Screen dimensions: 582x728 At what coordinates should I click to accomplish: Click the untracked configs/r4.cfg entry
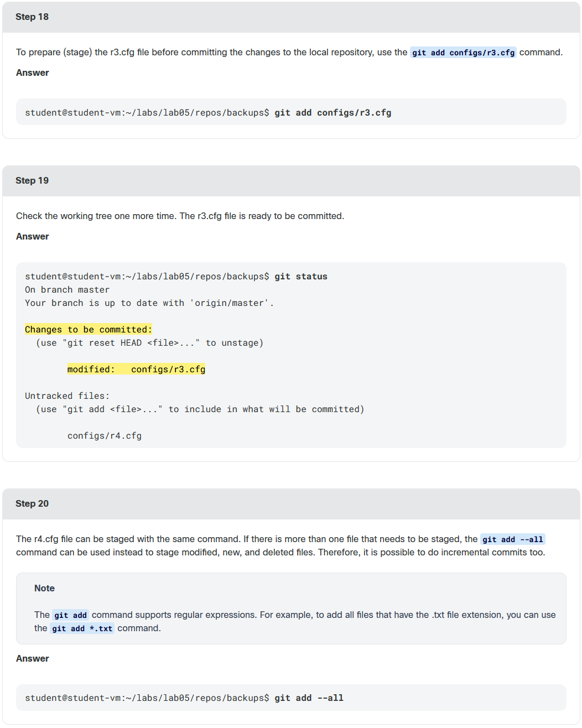click(x=105, y=436)
